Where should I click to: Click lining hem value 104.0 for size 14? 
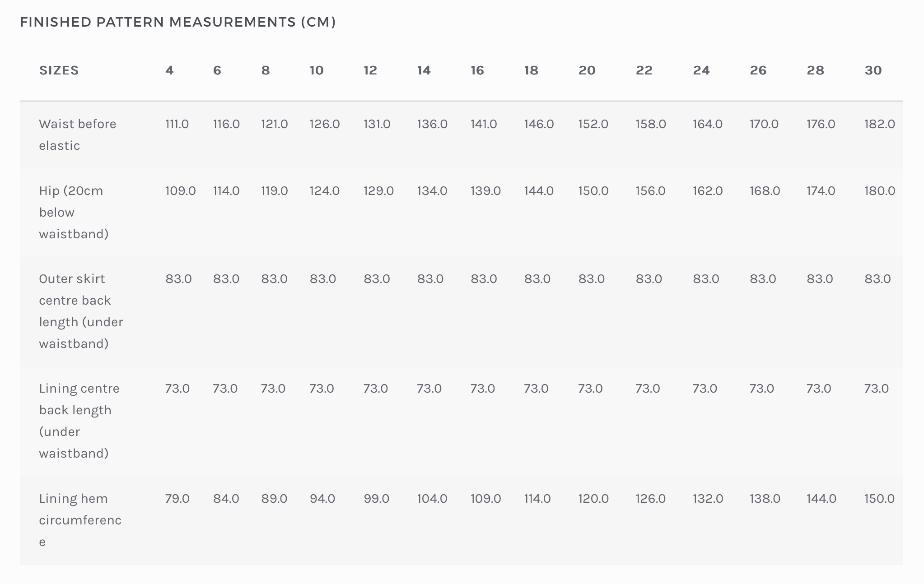click(x=432, y=499)
